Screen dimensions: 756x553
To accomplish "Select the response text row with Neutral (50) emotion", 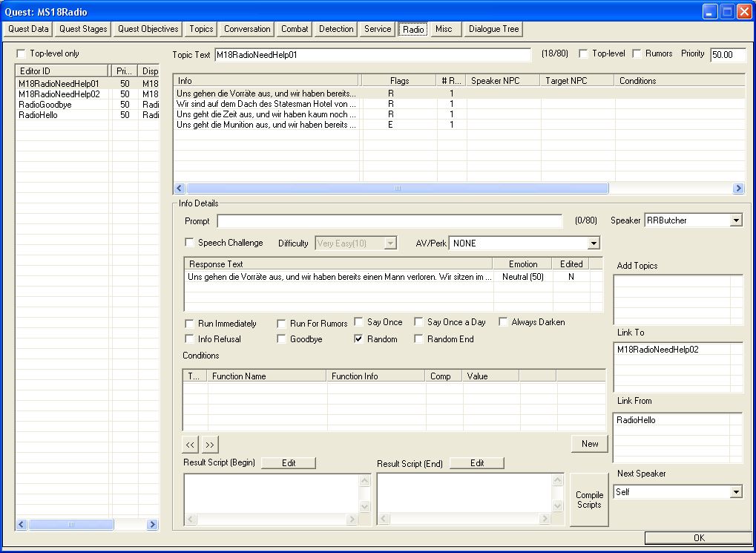I will coord(393,277).
